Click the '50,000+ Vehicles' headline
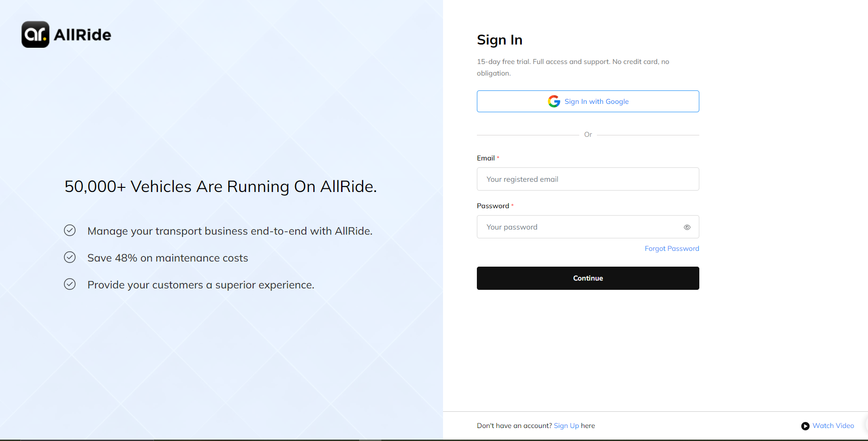 (221, 186)
